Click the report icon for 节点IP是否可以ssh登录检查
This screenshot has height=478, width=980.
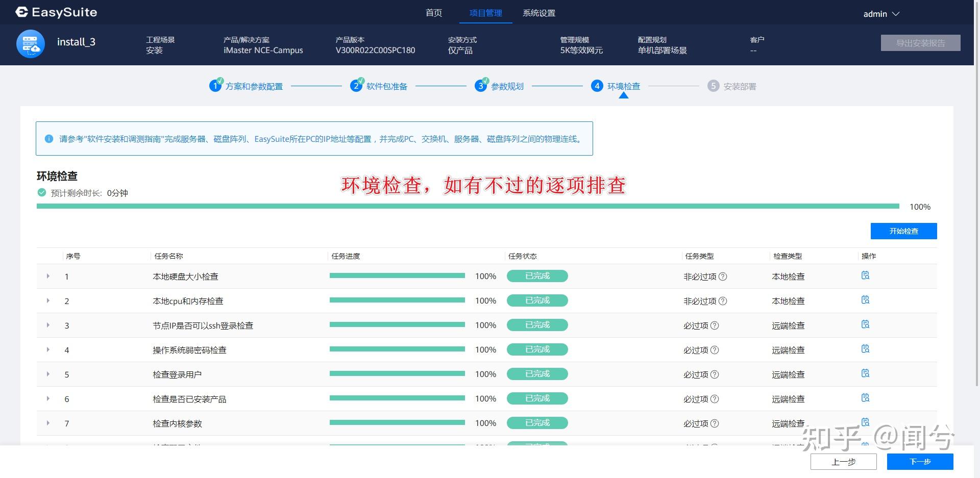[865, 324]
